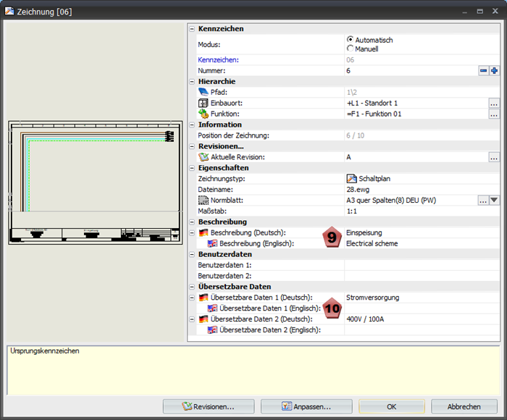Image resolution: width=507 pixels, height=420 pixels.
Task: Click the Normblatt browse ellipsis button
Action: click(x=482, y=200)
